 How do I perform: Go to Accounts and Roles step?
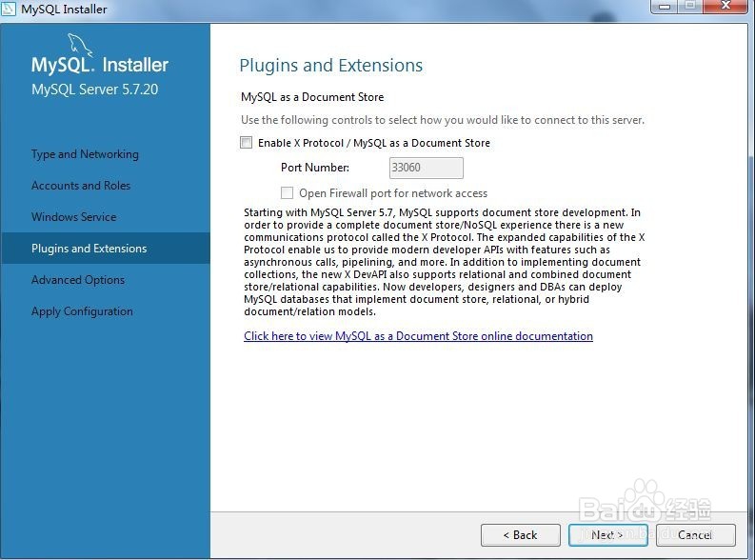(x=81, y=186)
